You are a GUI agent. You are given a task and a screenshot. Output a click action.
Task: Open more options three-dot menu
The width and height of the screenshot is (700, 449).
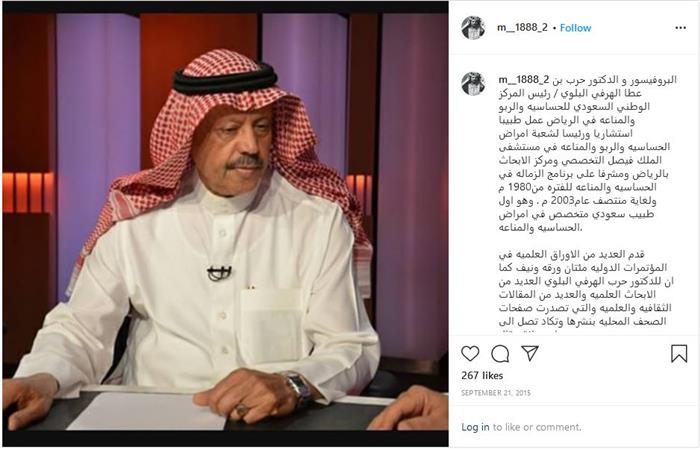(x=680, y=28)
